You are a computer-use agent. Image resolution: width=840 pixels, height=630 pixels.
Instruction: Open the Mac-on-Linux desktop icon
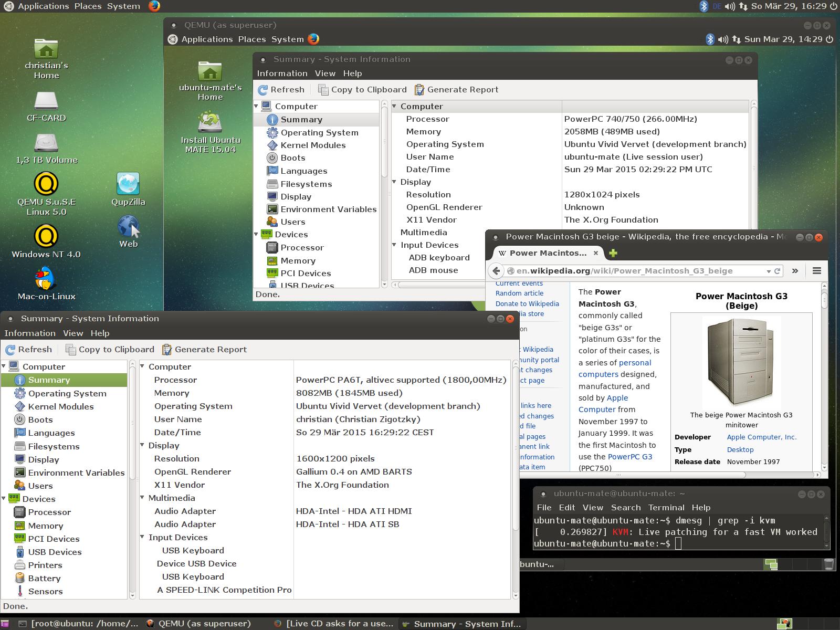(46, 279)
